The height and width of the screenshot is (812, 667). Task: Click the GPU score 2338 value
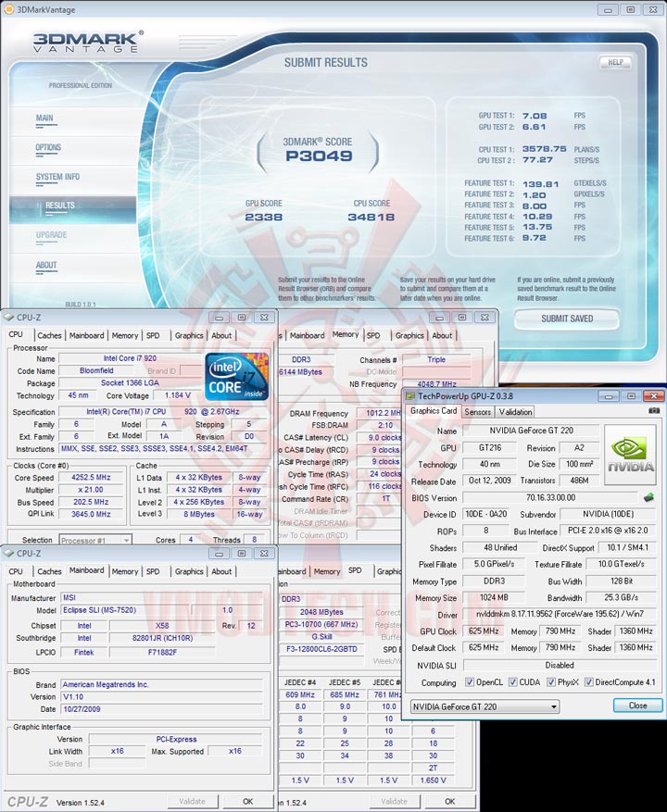[264, 217]
